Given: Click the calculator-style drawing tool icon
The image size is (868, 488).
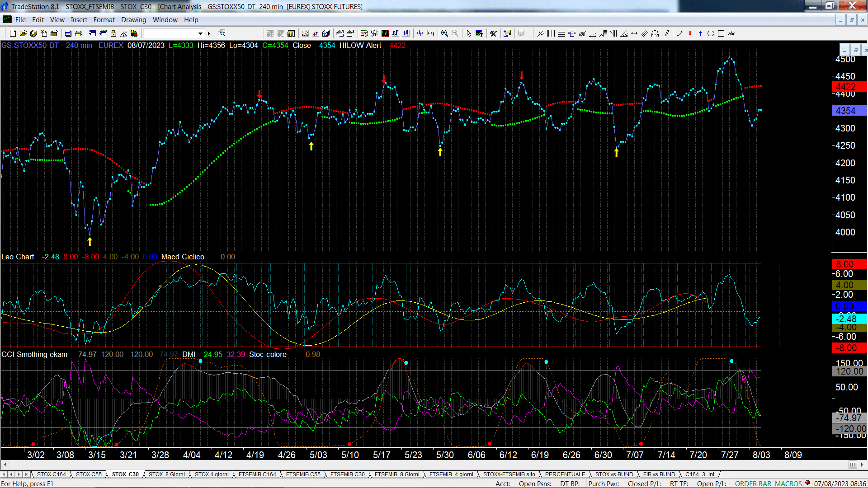Looking at the screenshot, I should 572,33.
